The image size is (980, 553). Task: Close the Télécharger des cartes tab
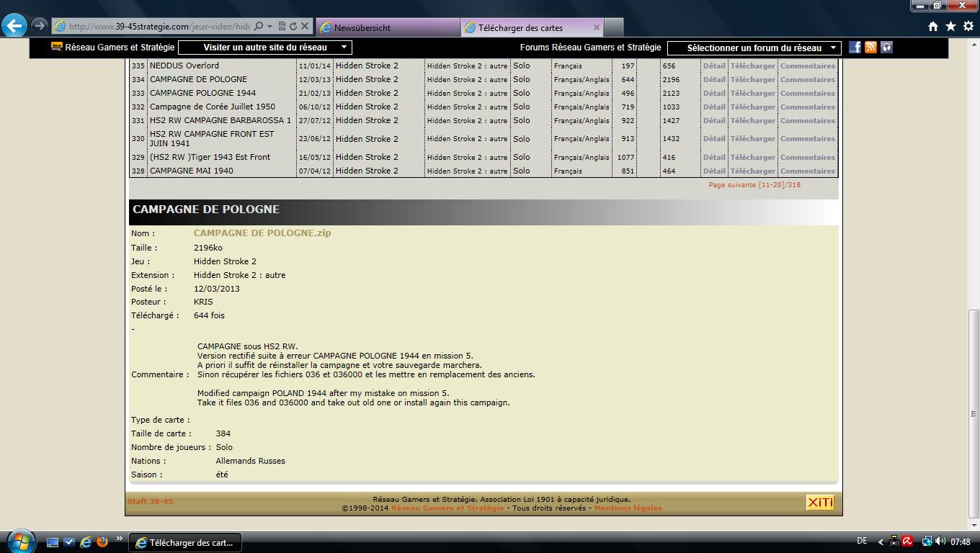[596, 27]
